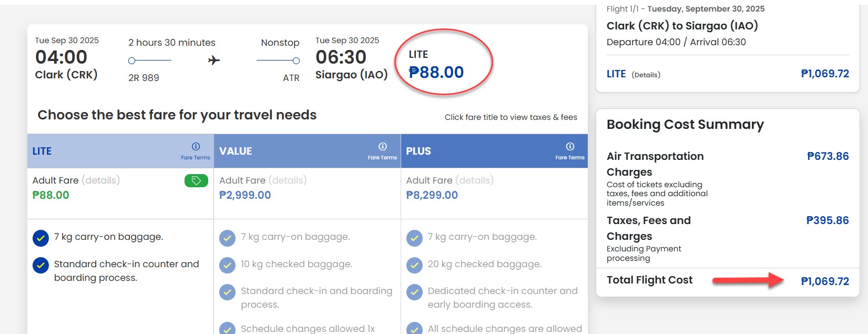Click the green promo tag icon
Image resolution: width=868 pixels, height=334 pixels.
[x=196, y=181]
